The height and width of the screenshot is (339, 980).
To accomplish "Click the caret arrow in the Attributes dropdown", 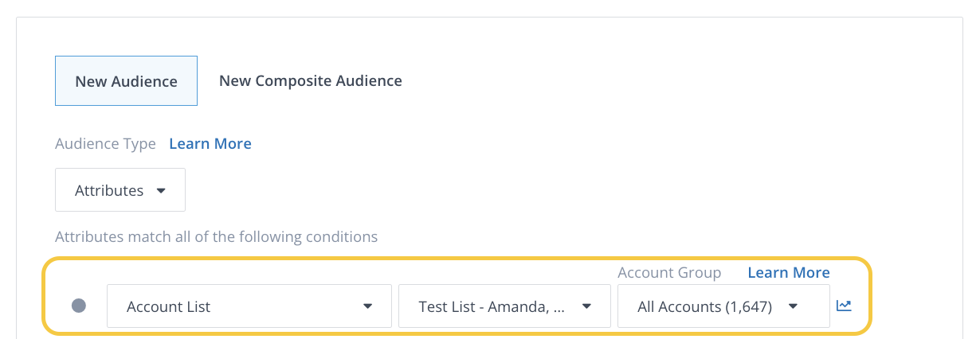I will 161,191.
